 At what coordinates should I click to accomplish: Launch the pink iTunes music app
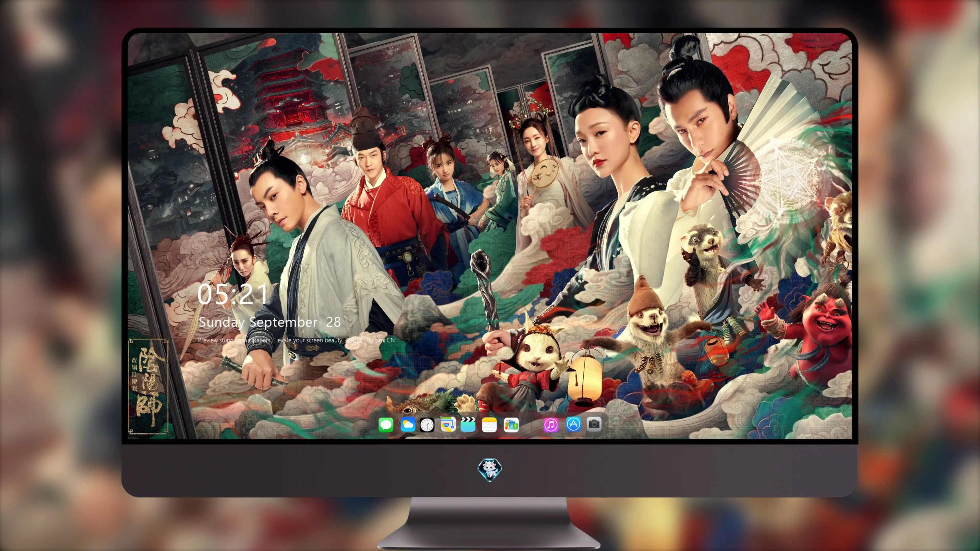[x=551, y=425]
